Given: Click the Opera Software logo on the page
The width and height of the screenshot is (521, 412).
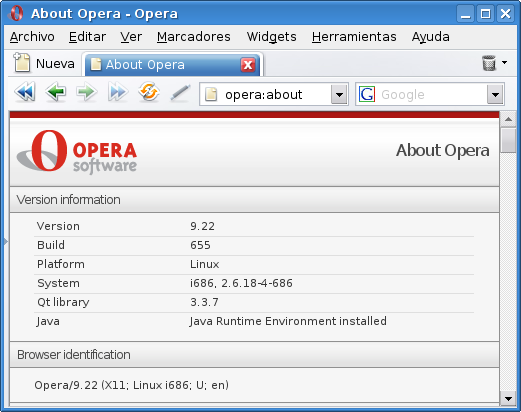Looking at the screenshot, I should click(77, 152).
